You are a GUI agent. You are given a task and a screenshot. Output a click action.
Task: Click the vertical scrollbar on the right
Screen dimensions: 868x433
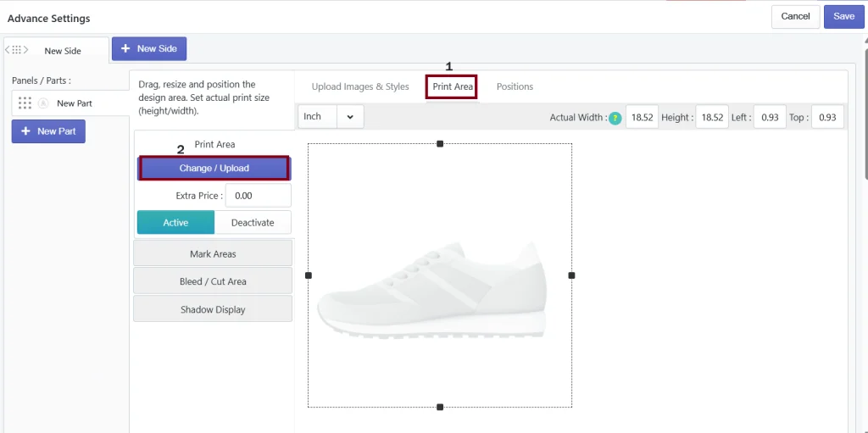point(865,114)
